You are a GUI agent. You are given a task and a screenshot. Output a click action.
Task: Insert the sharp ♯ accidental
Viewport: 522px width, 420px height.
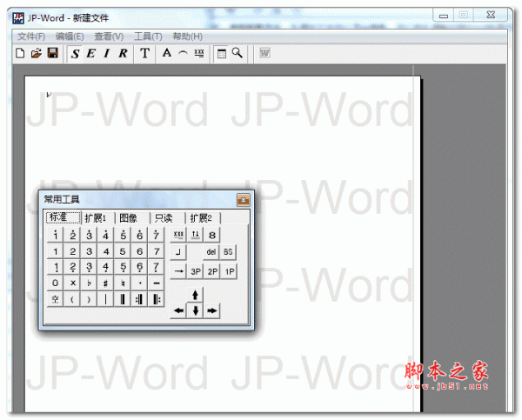106,283
